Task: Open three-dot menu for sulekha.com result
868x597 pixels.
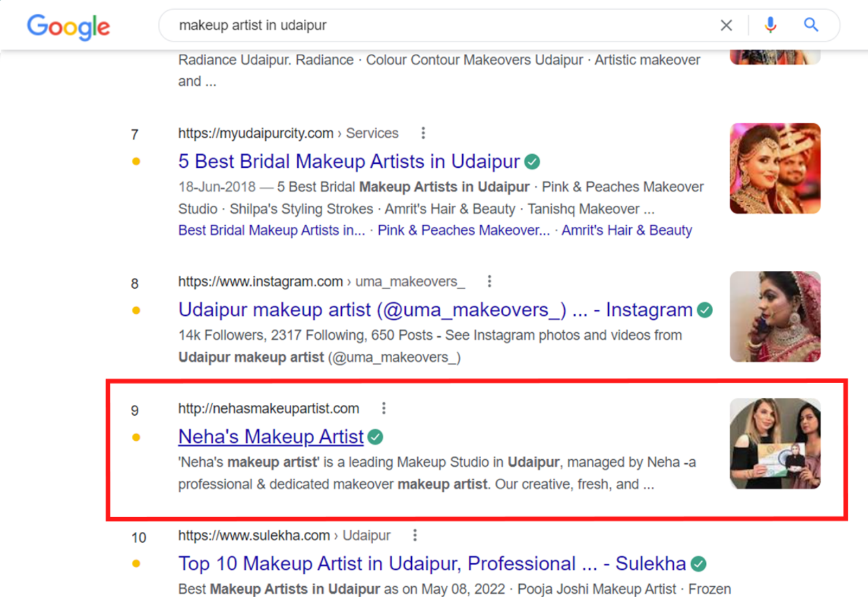Action: 414,535
